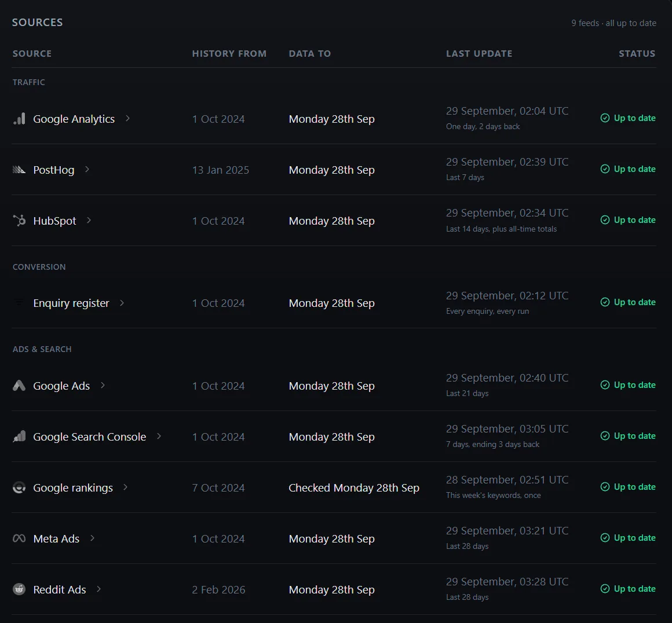Expand the PostHog source chevron
Image resolution: width=672 pixels, height=623 pixels.
(x=87, y=169)
